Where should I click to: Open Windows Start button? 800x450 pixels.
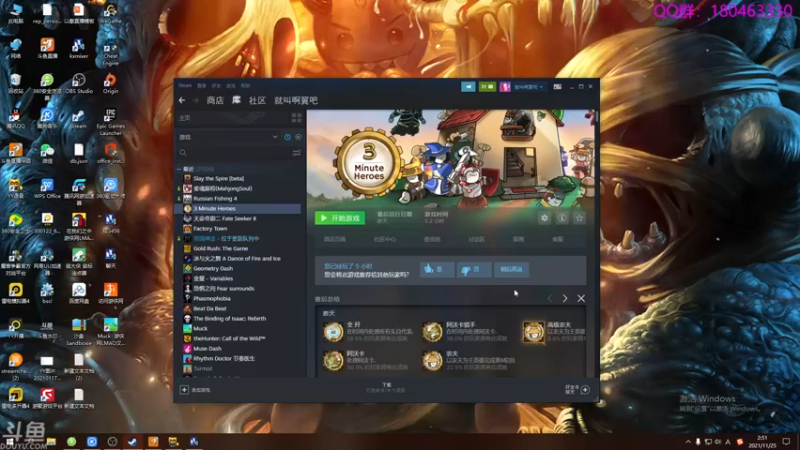tap(9, 441)
